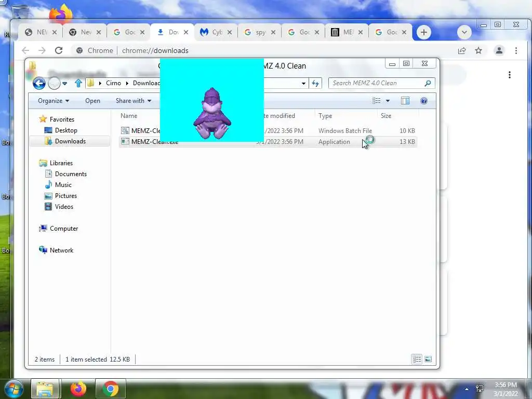Open the Organize menu
Viewport: 532px width, 399px height.
coord(54,101)
